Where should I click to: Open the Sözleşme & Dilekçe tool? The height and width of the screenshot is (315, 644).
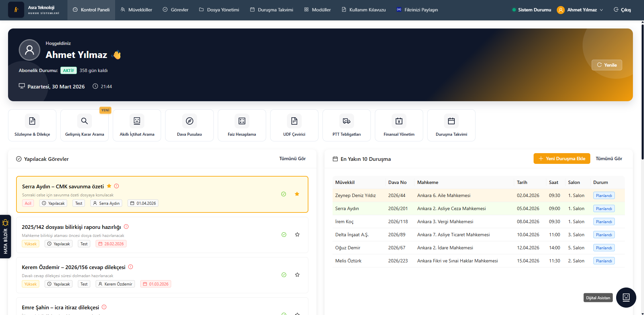pyautogui.click(x=32, y=125)
